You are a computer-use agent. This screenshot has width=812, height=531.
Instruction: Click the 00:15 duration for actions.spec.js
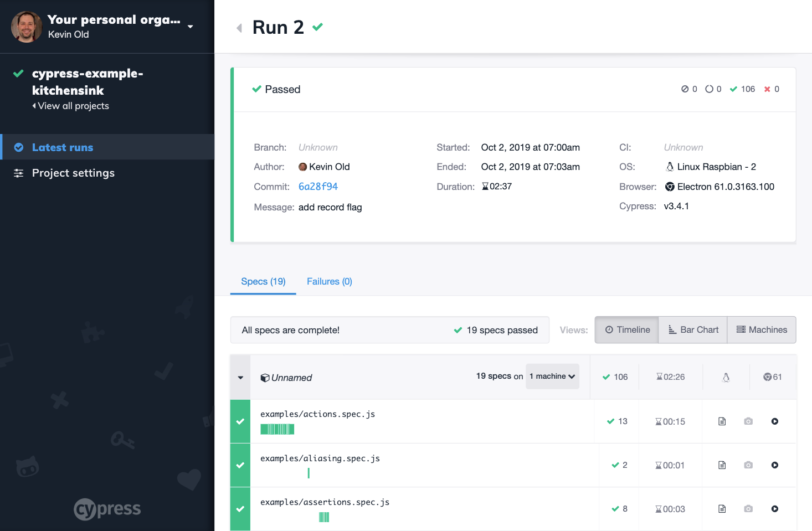tap(670, 421)
